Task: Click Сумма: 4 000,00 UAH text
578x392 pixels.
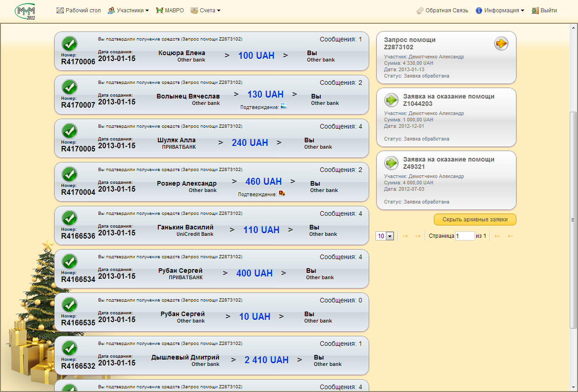Action: tap(409, 183)
